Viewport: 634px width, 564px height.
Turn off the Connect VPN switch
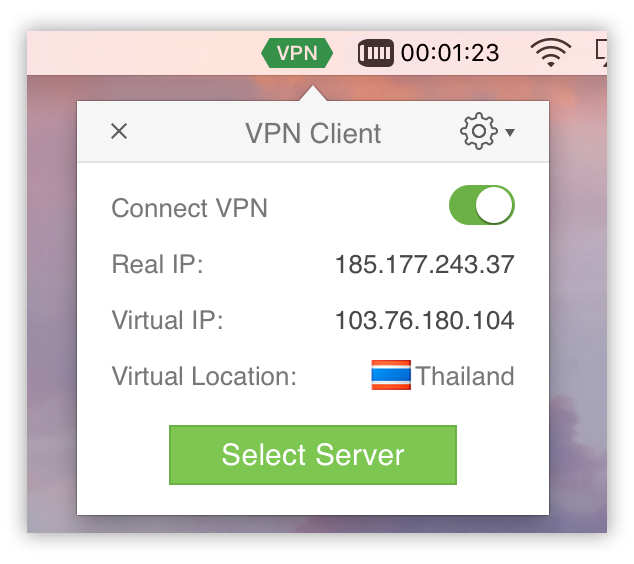click(x=482, y=205)
